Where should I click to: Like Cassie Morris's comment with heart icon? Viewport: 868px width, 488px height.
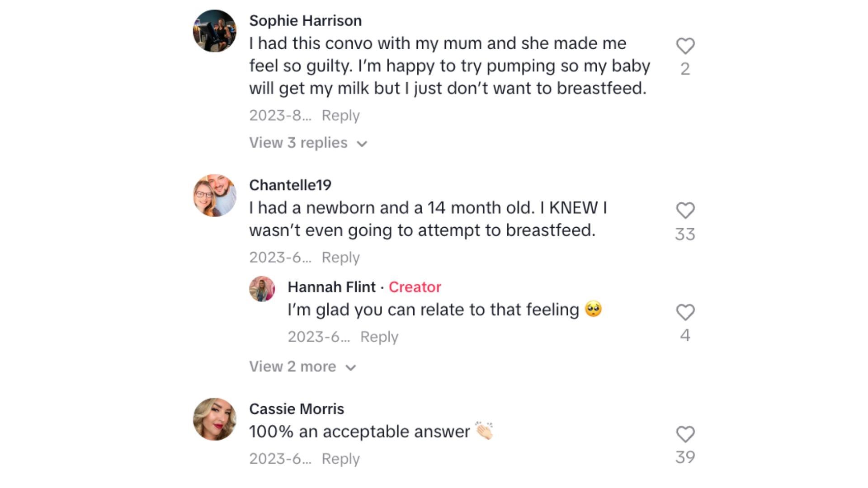tap(685, 434)
